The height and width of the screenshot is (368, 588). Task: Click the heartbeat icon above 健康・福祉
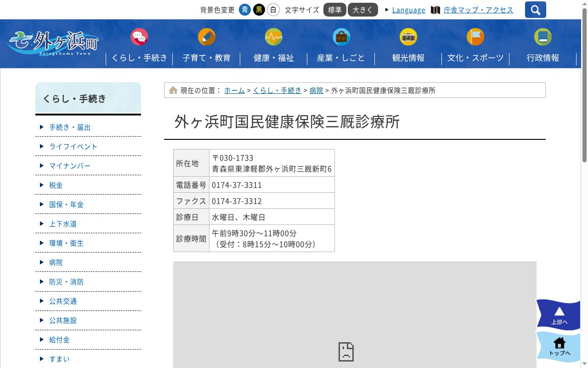[x=274, y=37]
